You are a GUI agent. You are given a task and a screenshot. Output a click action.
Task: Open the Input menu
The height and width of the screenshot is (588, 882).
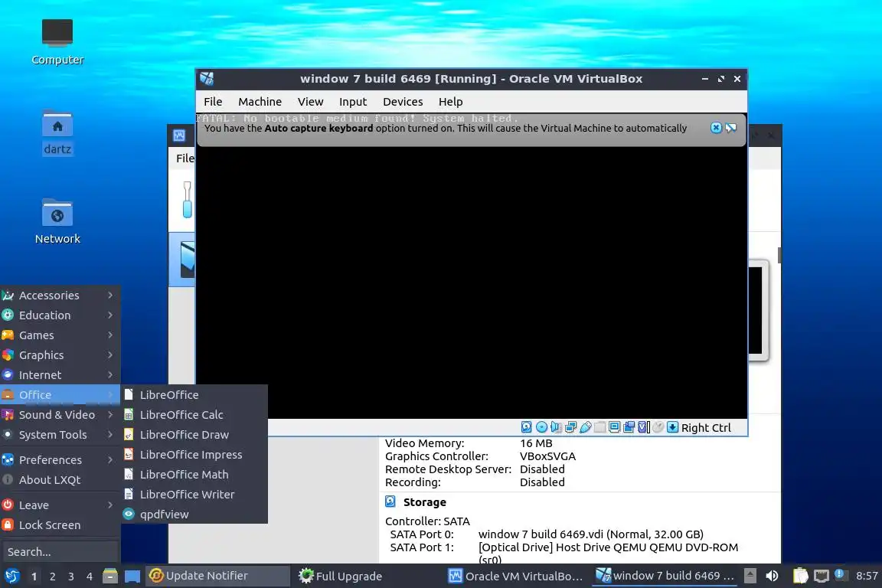coord(353,102)
